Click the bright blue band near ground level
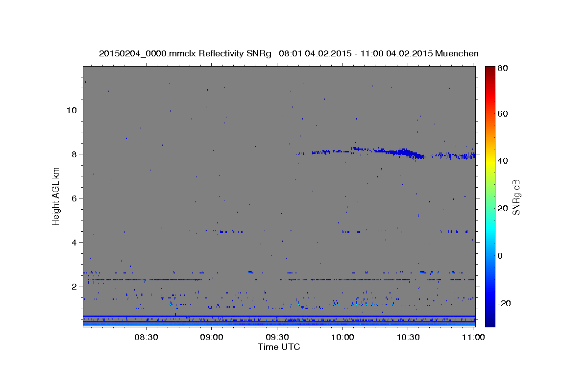This screenshot has width=588, height=392. coord(279,323)
